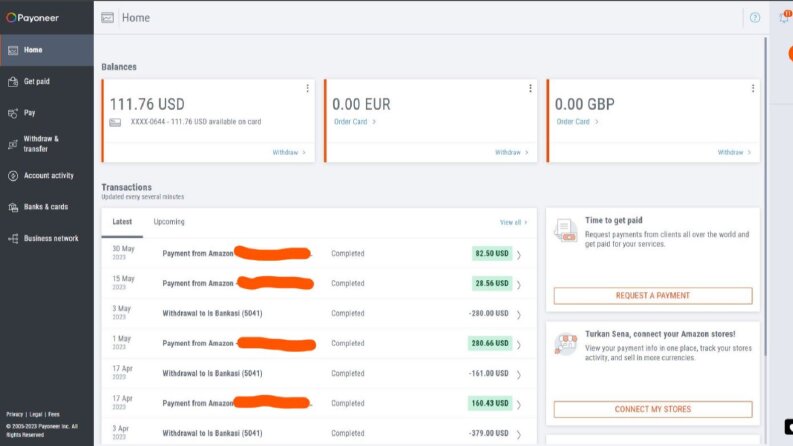The width and height of the screenshot is (793, 446).
Task: Click 82.50 USD amount badge
Action: [x=492, y=253]
